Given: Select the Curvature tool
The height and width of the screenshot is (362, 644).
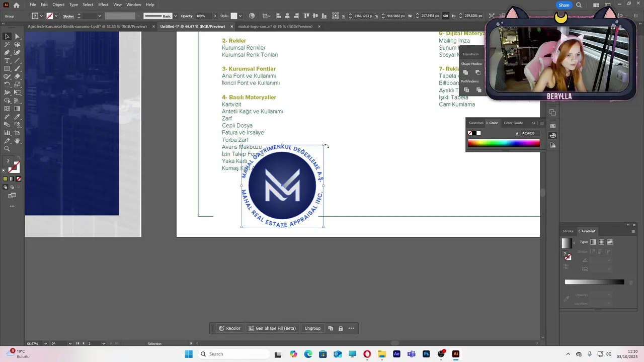Looking at the screenshot, I should pos(17,52).
